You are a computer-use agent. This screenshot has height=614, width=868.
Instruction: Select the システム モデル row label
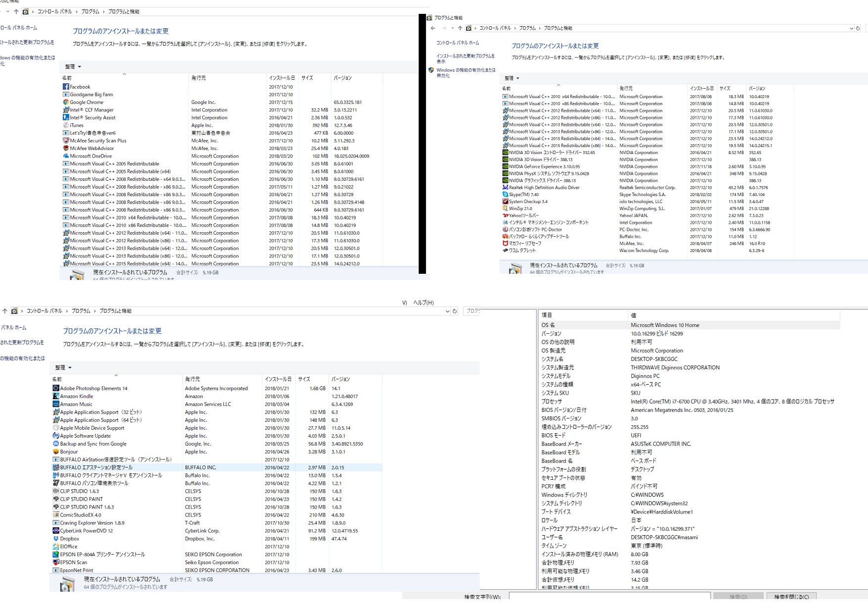pyautogui.click(x=556, y=376)
